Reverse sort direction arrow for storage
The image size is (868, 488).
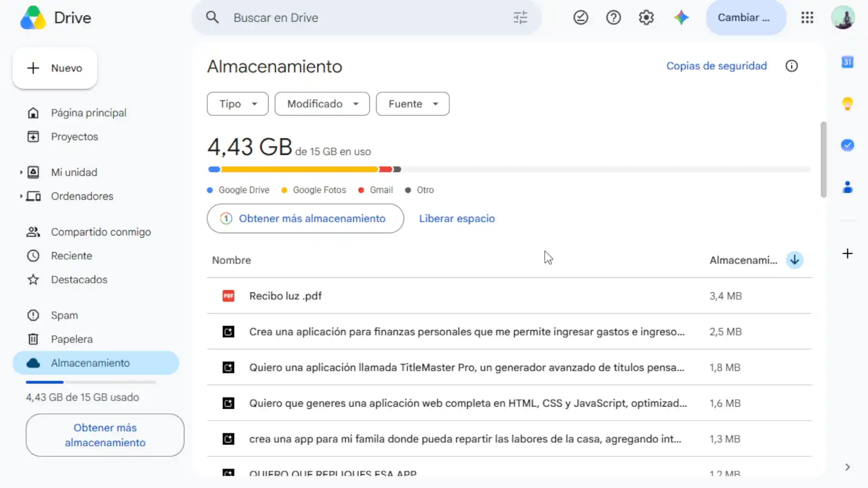point(794,260)
